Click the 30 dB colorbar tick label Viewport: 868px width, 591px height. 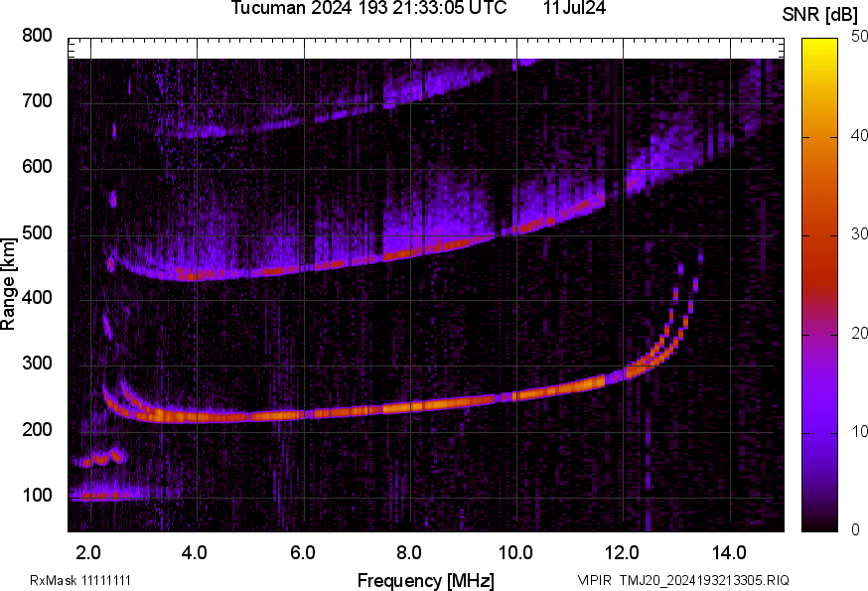859,234
